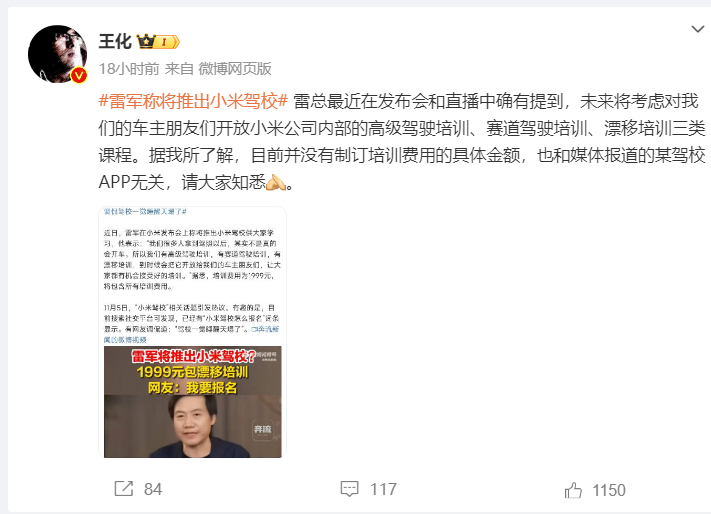Image resolution: width=711 pixels, height=514 pixels.
Task: Click the orange verified V badge
Action: point(79,75)
